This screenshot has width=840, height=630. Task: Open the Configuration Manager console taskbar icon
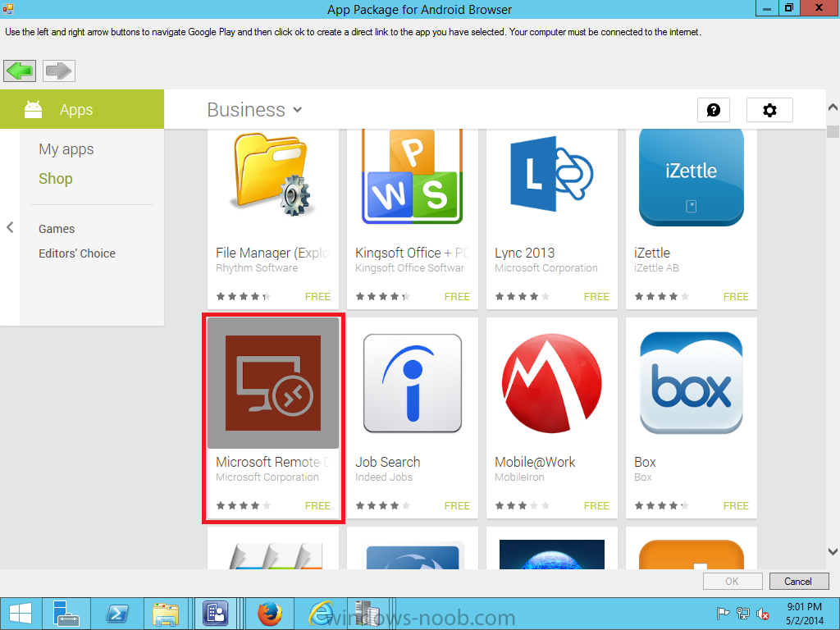tap(216, 614)
